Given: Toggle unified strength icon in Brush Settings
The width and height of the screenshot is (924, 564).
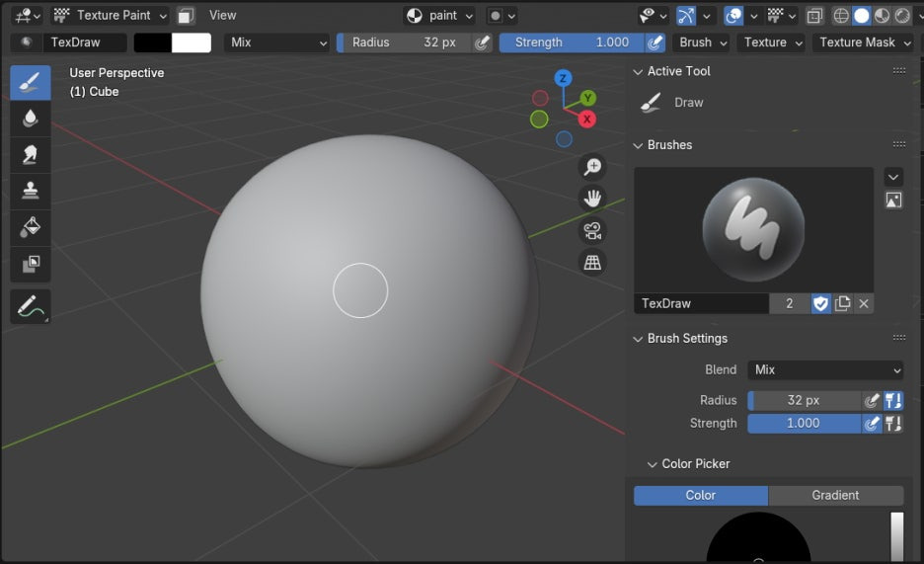Looking at the screenshot, I should [x=893, y=423].
